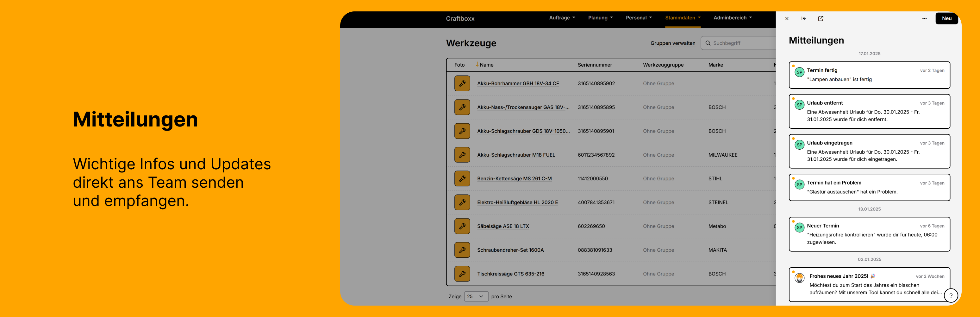Click the wrench icon beside Tischkreissäge GTS 635-216
Image resolution: width=980 pixels, height=317 pixels.
point(462,274)
